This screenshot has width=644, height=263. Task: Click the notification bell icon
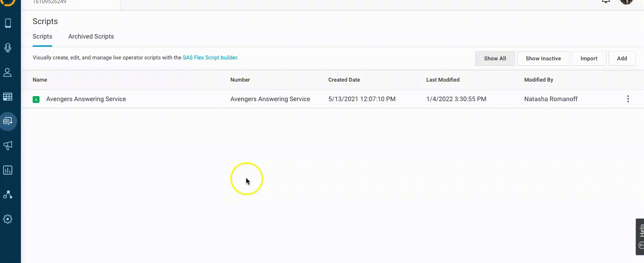click(x=606, y=1)
